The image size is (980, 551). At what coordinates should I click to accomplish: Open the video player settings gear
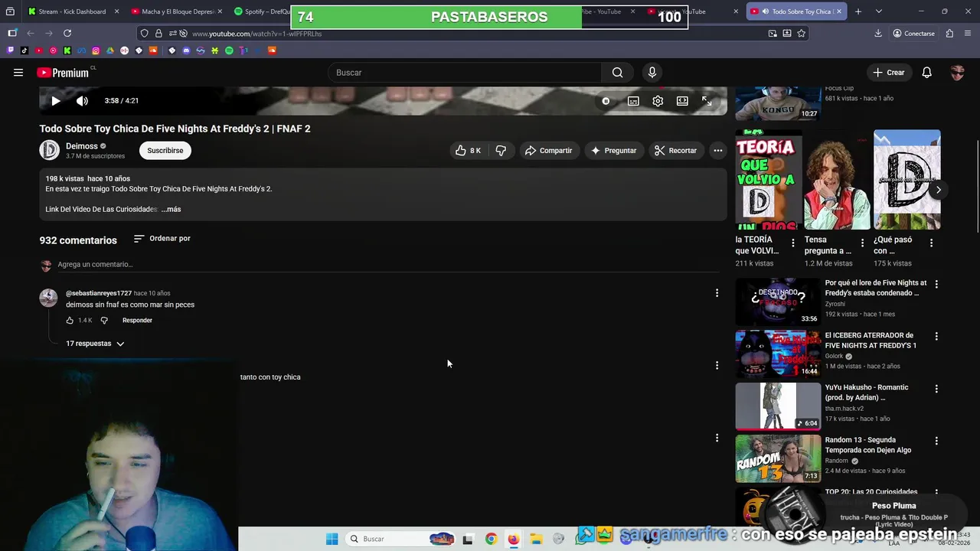click(658, 101)
